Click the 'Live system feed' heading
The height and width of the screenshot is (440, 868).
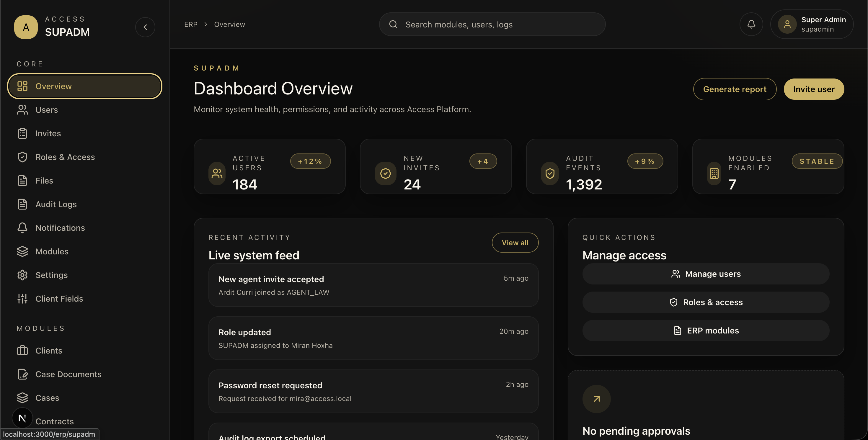254,255
